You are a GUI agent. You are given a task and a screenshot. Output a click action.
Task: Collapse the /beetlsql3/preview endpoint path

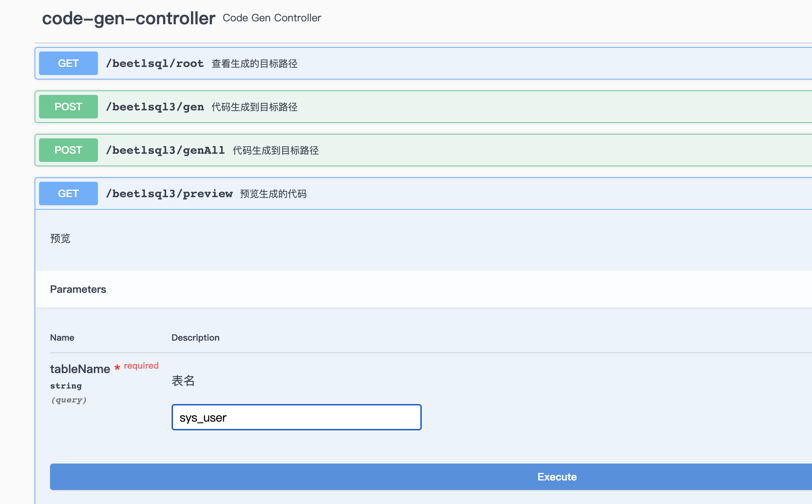(x=169, y=194)
